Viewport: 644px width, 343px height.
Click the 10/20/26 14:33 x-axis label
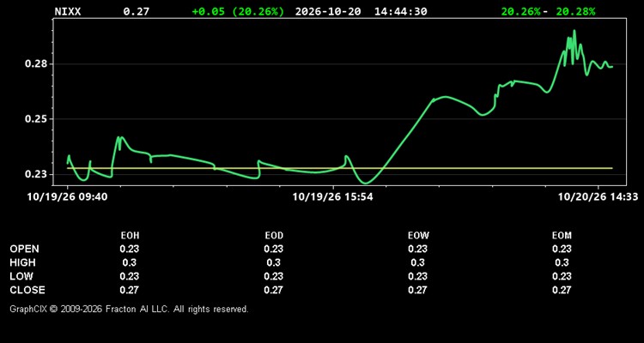(x=598, y=197)
